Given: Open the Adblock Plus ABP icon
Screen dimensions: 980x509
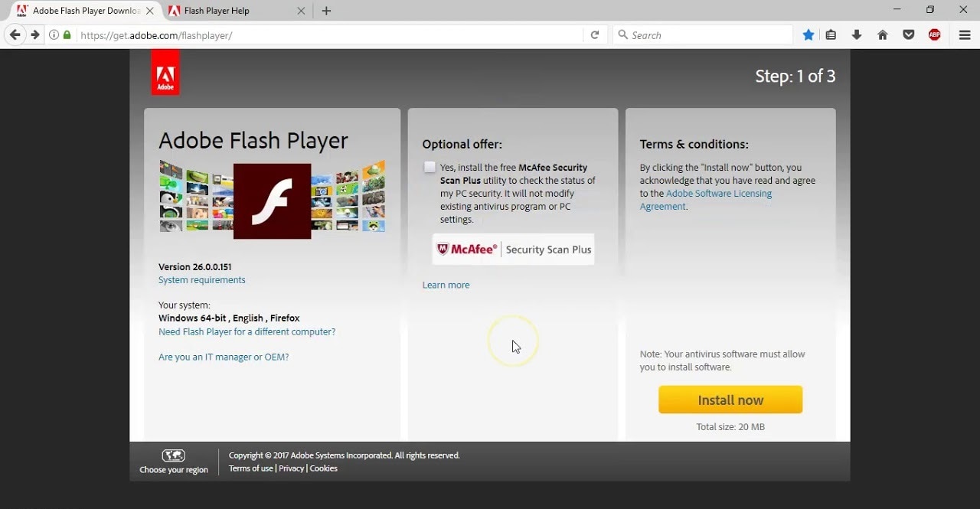Looking at the screenshot, I should [935, 35].
